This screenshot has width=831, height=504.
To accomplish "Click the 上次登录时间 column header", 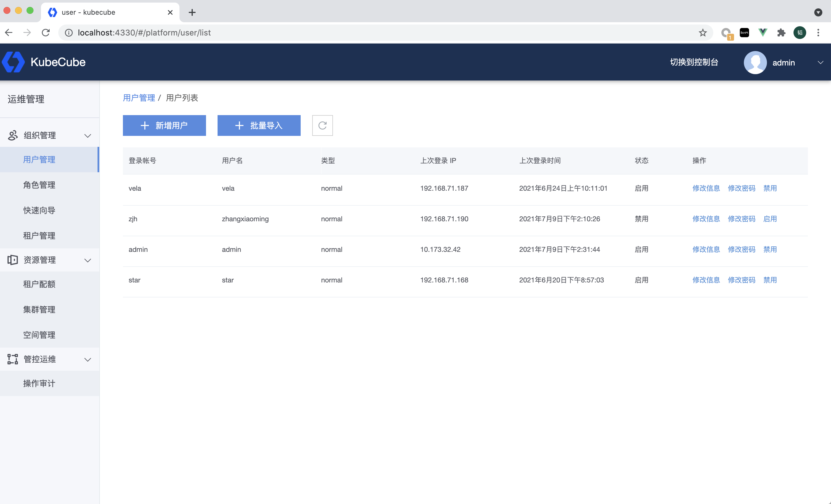I will (540, 160).
